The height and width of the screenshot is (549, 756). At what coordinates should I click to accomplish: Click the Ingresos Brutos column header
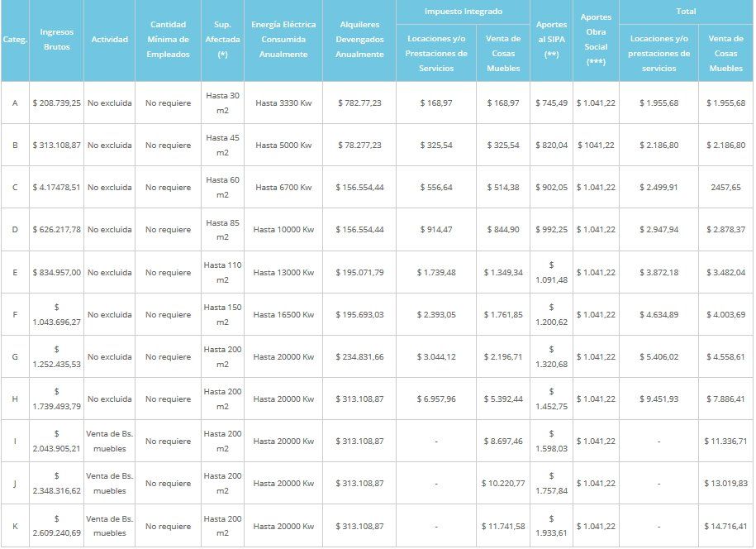tap(56, 40)
